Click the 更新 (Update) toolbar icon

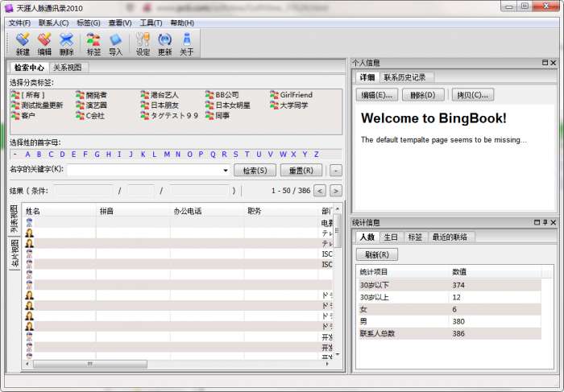pyautogui.click(x=164, y=43)
